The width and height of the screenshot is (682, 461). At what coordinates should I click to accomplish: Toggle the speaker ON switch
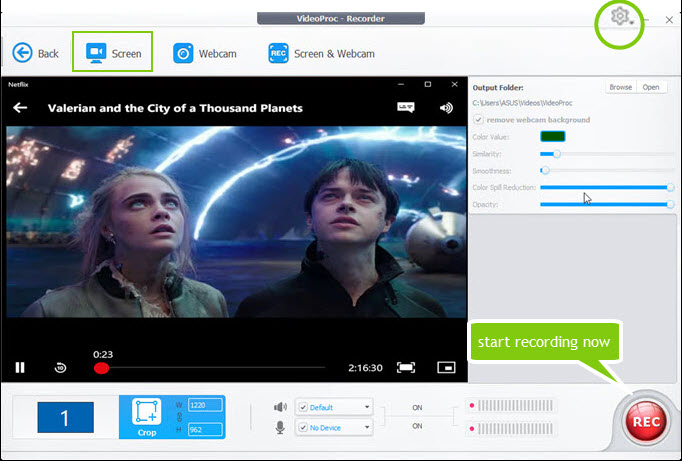[417, 408]
